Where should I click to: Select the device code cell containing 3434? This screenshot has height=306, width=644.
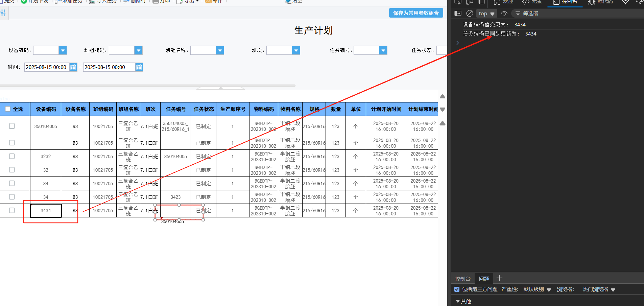pos(46,211)
